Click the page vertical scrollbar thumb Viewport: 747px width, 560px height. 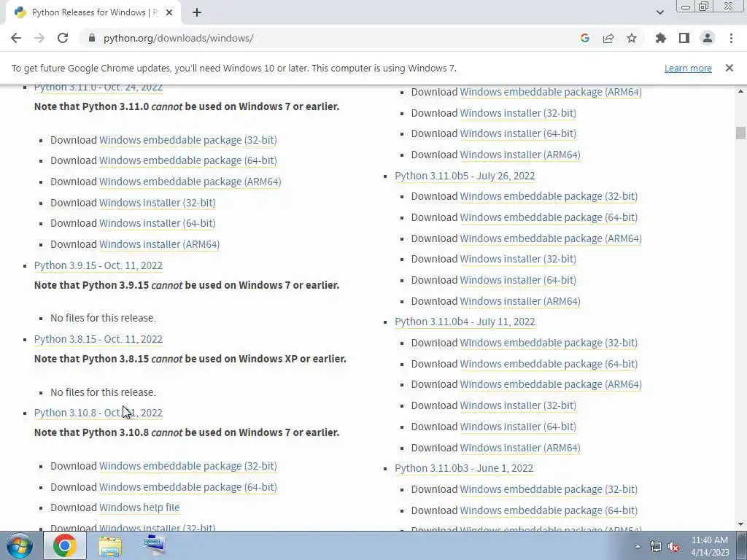tap(740, 133)
